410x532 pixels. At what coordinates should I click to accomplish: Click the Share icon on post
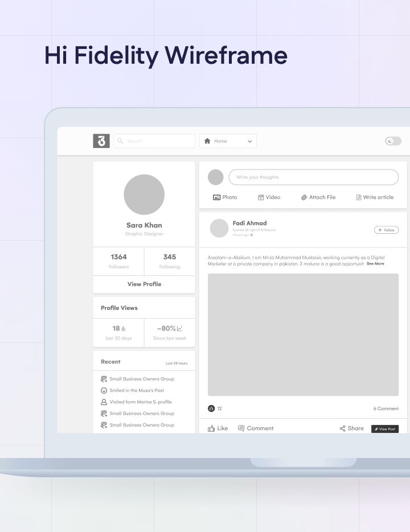click(342, 428)
